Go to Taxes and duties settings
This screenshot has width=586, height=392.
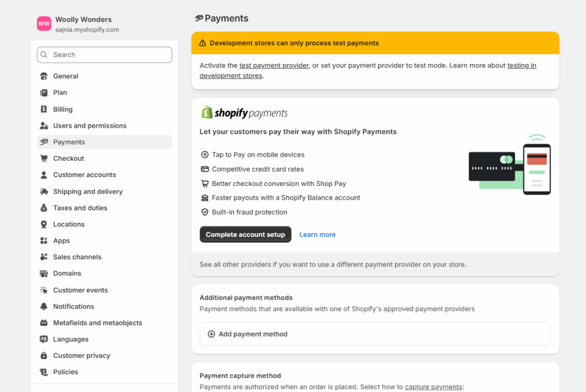click(x=80, y=208)
